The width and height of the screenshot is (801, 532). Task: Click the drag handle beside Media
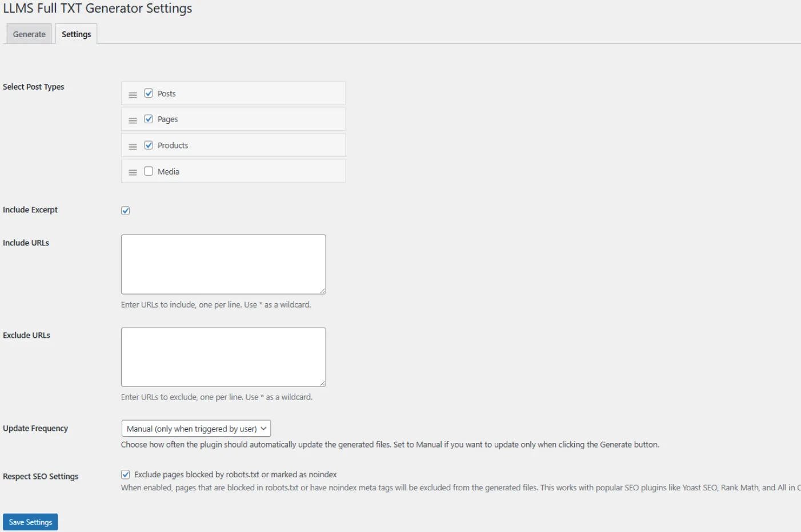tap(133, 172)
